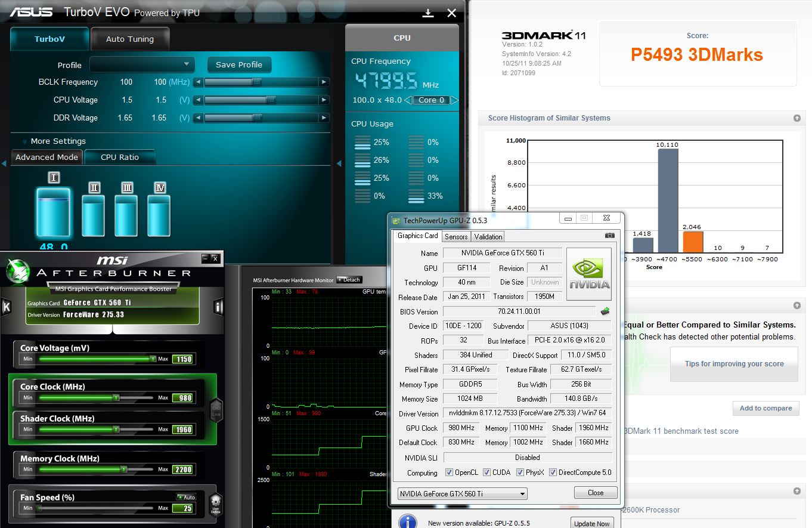This screenshot has height=528, width=812.
Task: Open the Profile dropdown in TurboV
Action: (x=142, y=64)
